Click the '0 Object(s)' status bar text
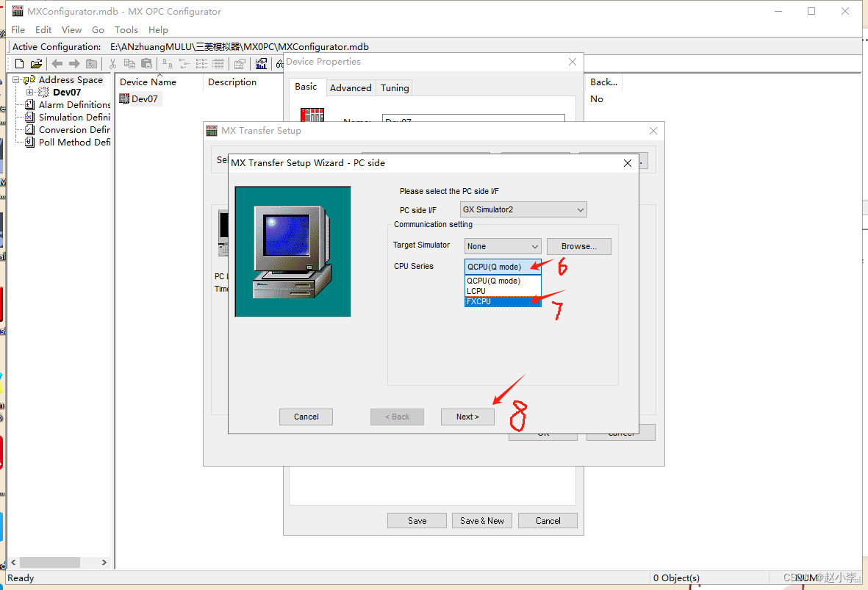 (676, 578)
